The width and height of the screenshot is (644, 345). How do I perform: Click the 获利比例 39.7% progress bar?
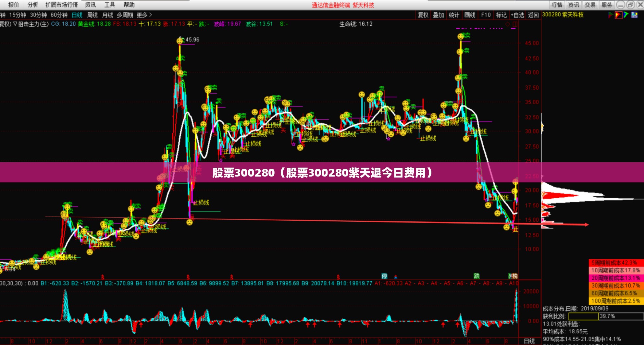point(606,316)
